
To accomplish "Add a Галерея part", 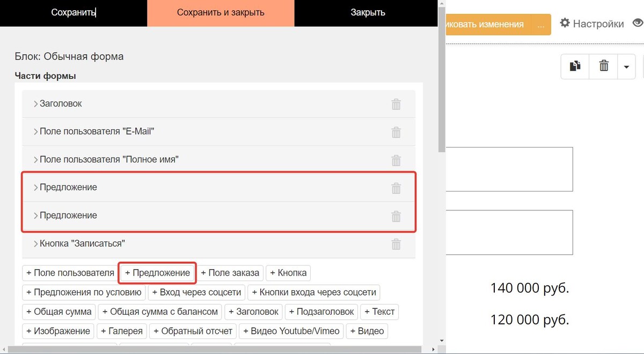I will tap(122, 331).
